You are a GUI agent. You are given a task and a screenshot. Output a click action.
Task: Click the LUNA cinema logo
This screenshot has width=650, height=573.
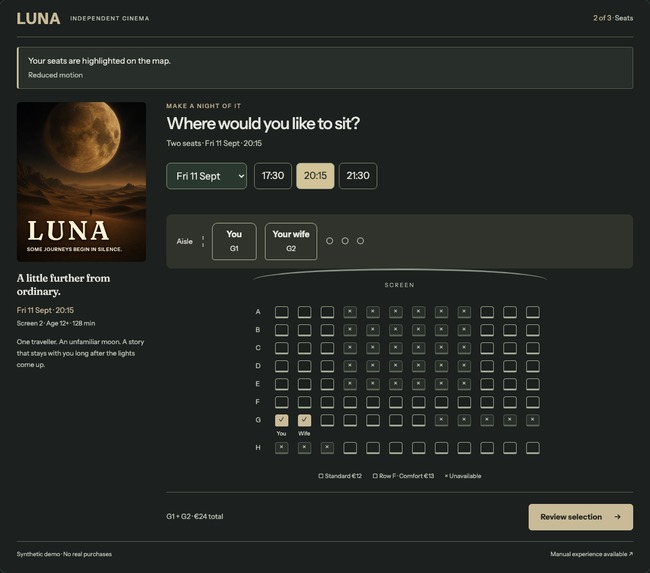click(39, 19)
